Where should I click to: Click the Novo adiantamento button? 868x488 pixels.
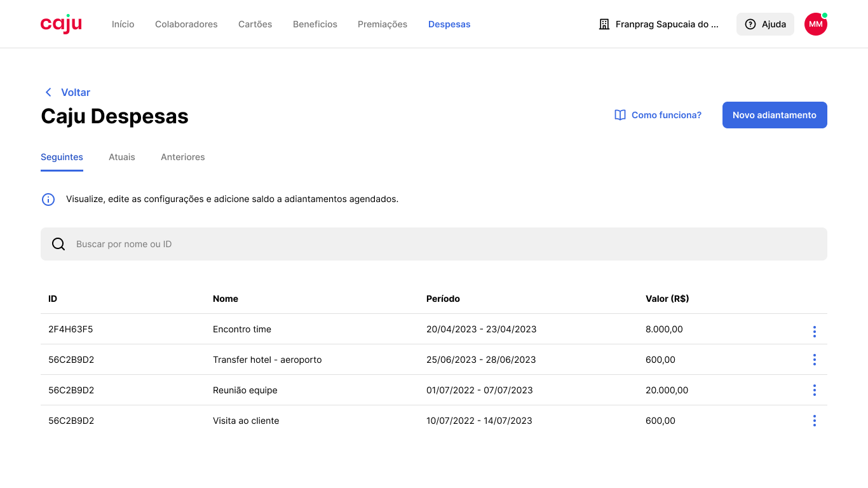pyautogui.click(x=775, y=115)
